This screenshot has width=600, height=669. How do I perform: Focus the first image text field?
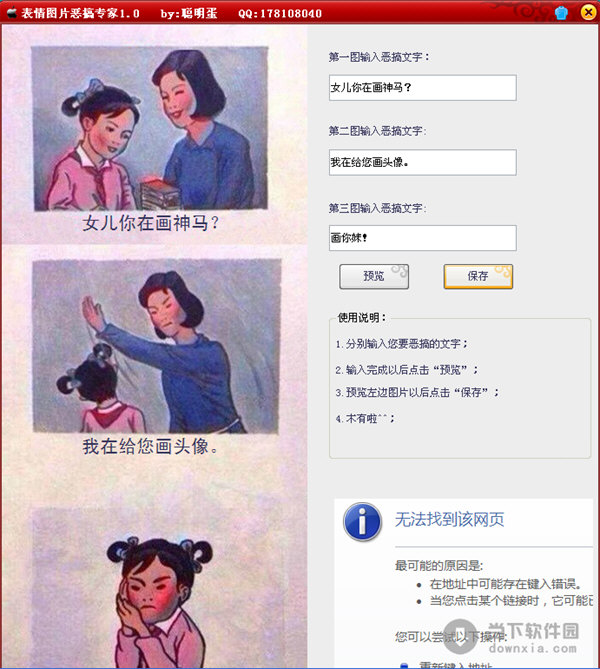tap(422, 88)
